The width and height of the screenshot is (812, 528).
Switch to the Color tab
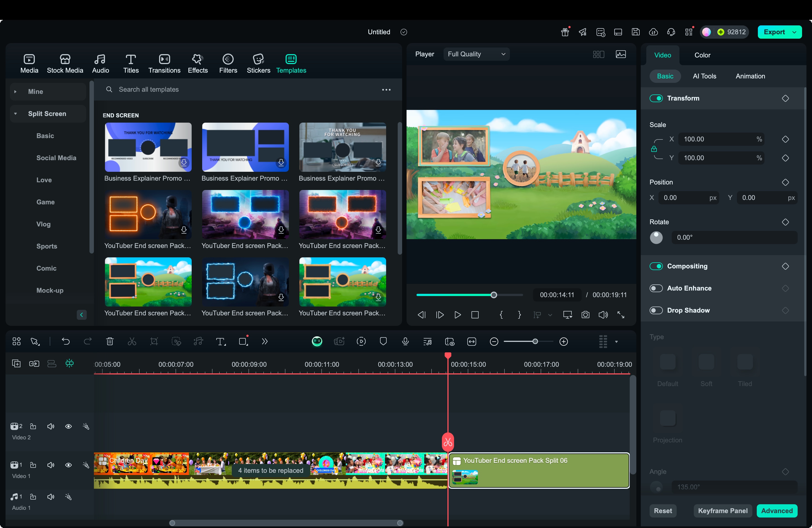coord(702,55)
